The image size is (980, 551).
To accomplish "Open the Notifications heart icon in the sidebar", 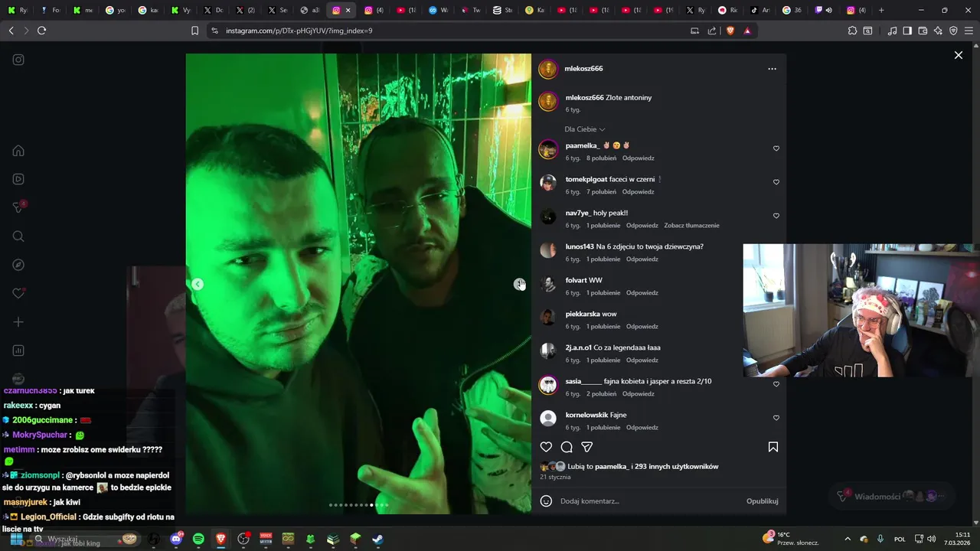I will coord(18,293).
